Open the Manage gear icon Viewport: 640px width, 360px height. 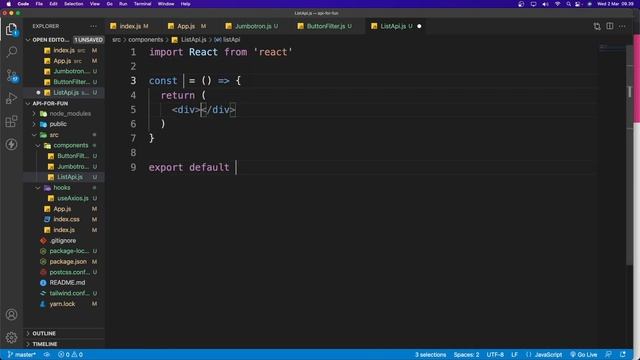click(11, 338)
